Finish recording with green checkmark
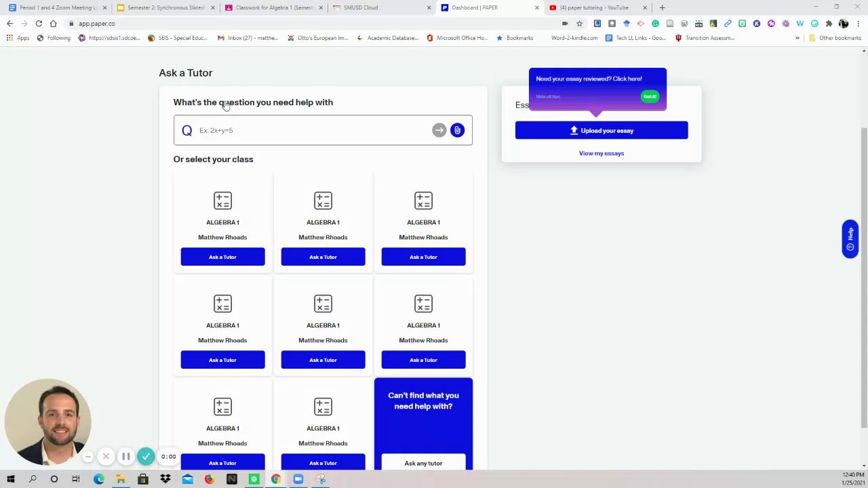The height and width of the screenshot is (488, 868). [x=146, y=457]
